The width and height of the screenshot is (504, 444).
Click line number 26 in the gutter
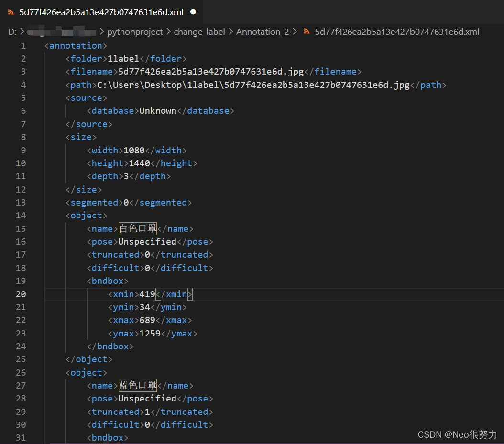[21, 373]
